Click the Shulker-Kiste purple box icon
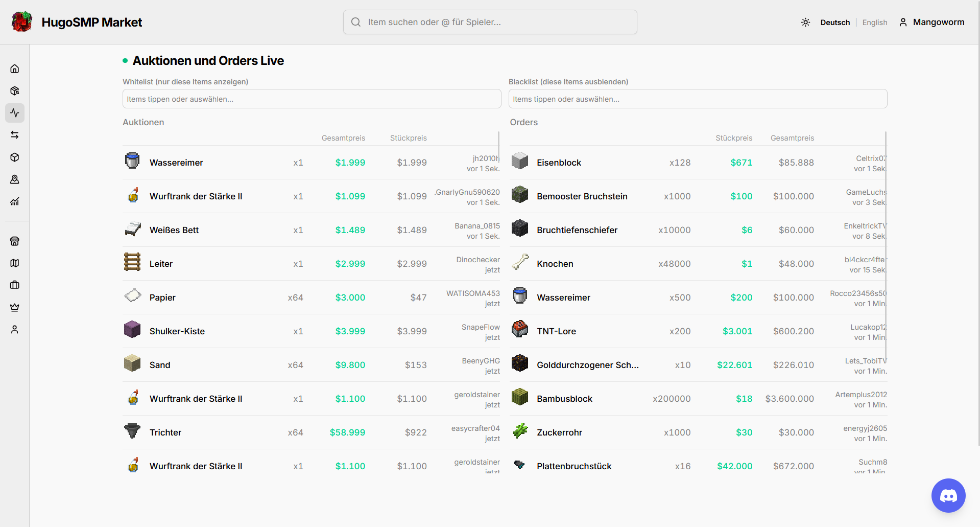Viewport: 980px width, 527px height. coord(132,329)
